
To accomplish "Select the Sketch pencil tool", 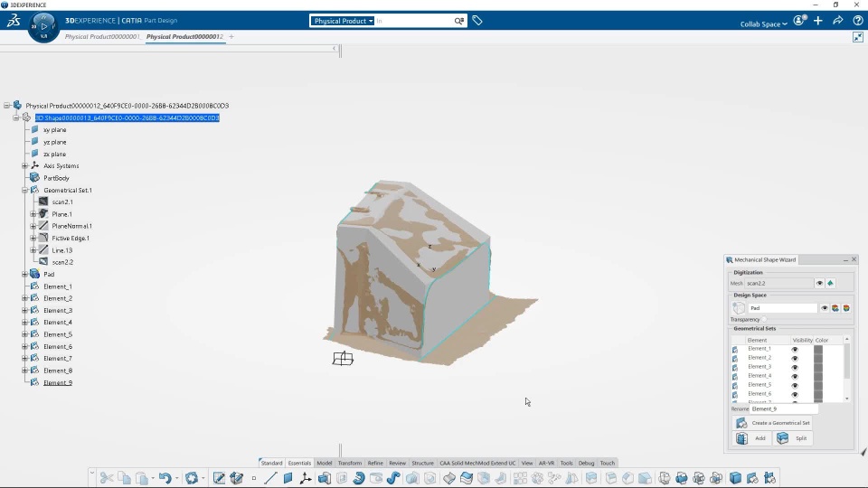I will click(219, 477).
